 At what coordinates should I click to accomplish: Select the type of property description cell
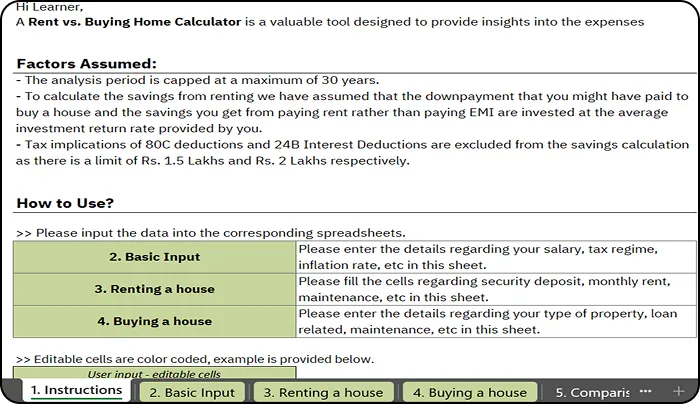(x=492, y=321)
